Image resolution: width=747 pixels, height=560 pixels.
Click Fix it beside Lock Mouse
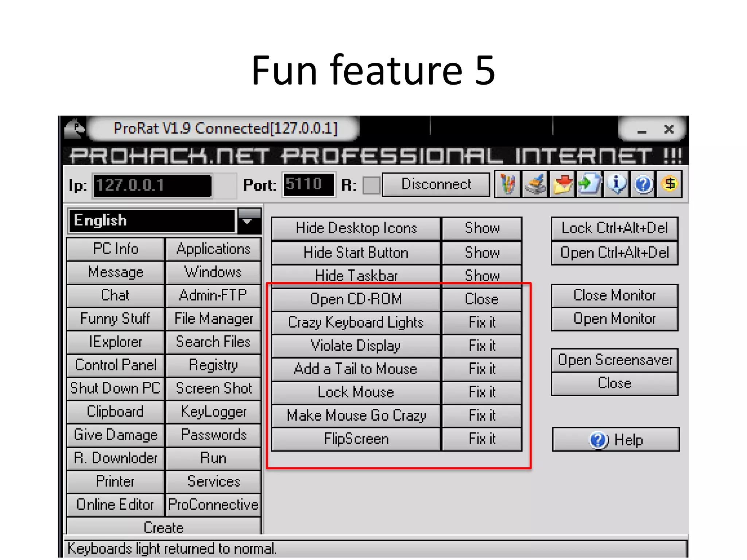[x=482, y=393]
